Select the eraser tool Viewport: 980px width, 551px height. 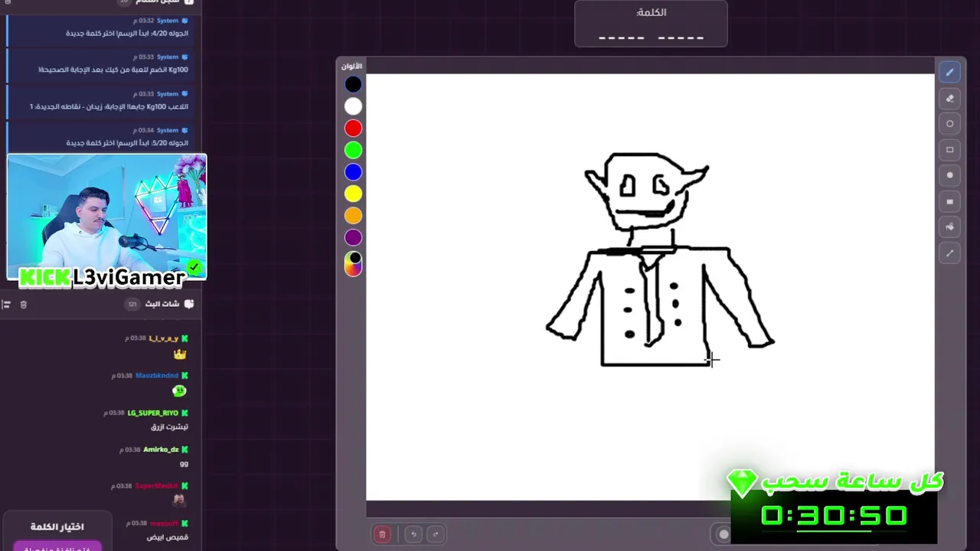point(949,98)
